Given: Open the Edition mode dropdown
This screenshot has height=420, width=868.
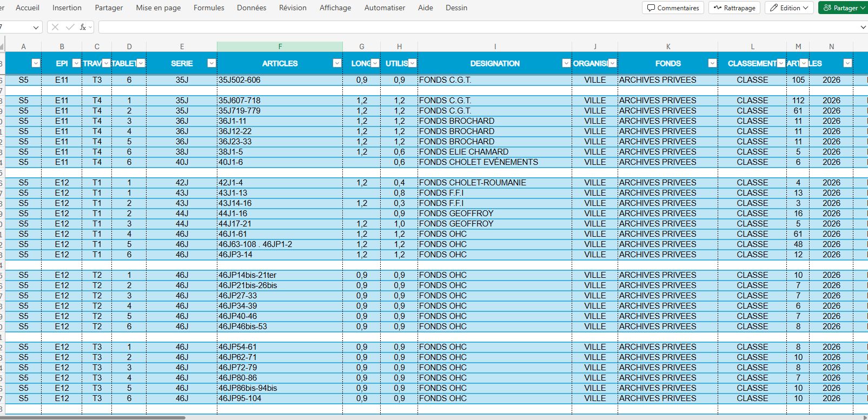Looking at the screenshot, I should [x=789, y=8].
